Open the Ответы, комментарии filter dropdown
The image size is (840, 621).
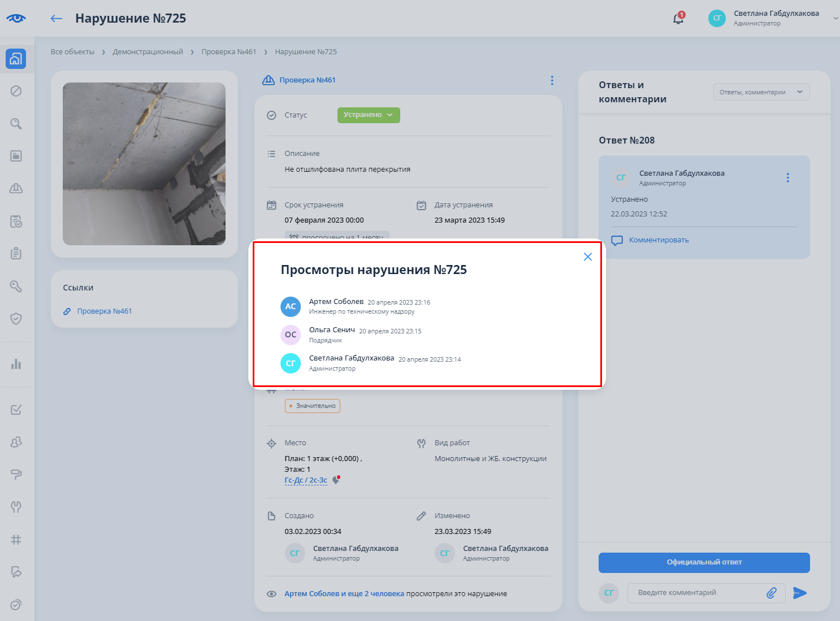point(761,92)
